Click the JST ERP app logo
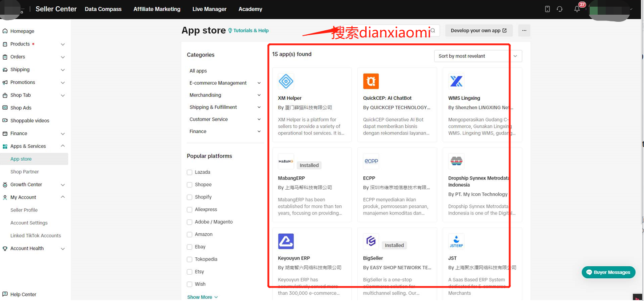This screenshot has height=301, width=644. 457,241
